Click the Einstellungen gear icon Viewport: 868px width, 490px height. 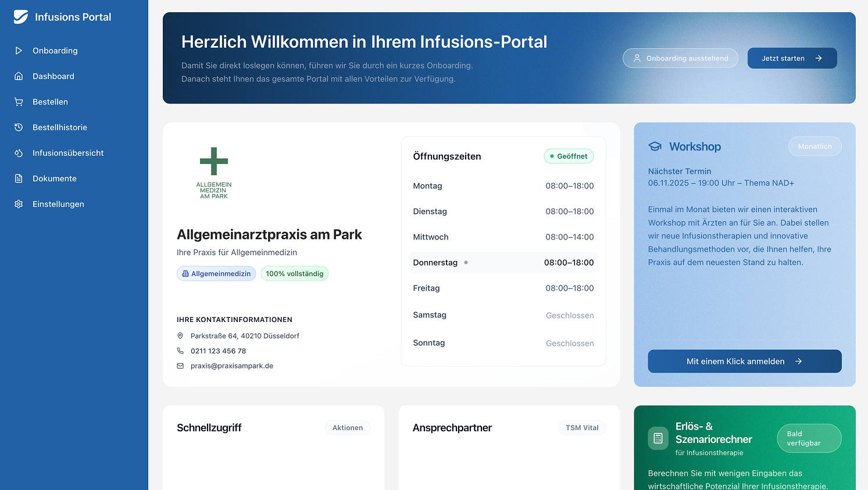point(18,204)
